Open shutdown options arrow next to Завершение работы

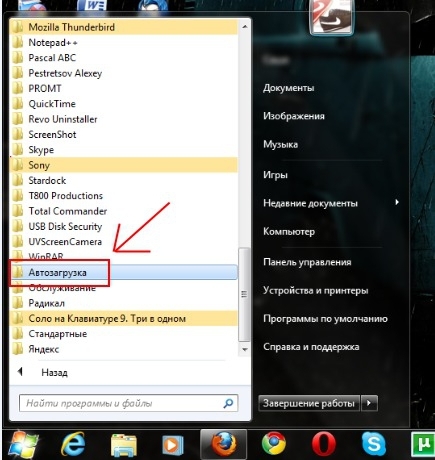(x=369, y=403)
